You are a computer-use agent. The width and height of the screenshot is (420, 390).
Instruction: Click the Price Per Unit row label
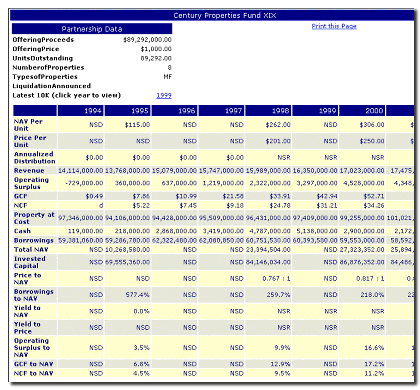[x=30, y=141]
